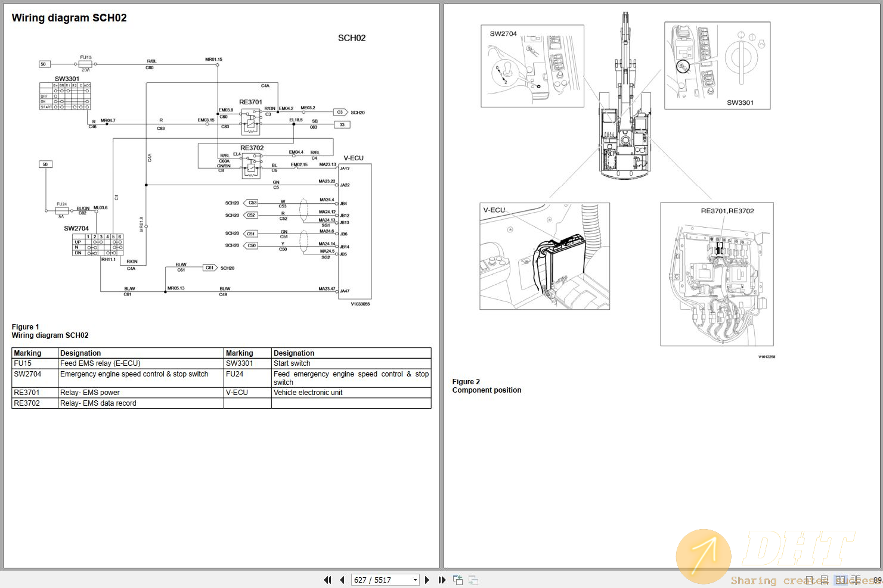Click the 'Figure 1' caption
The image size is (883, 588).
(x=25, y=326)
